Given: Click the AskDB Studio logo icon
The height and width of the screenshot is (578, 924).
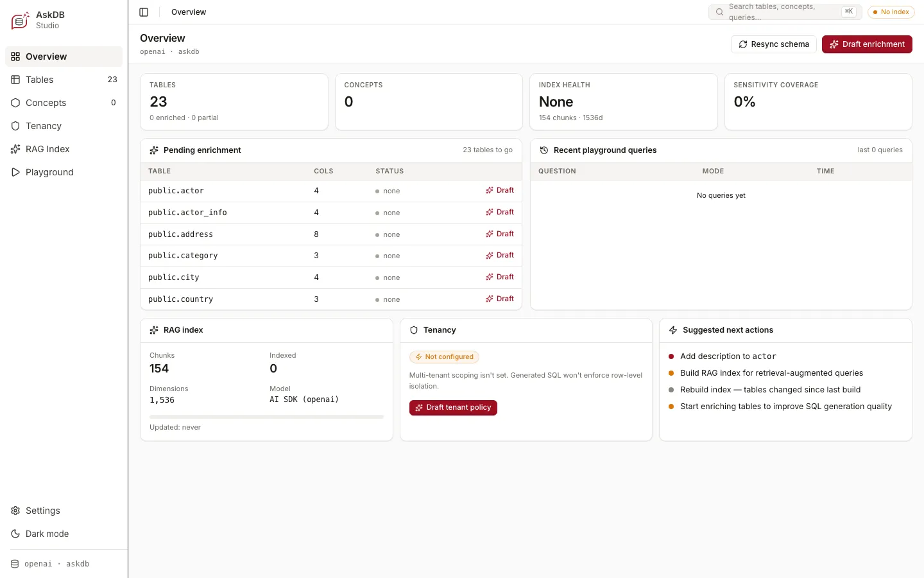Looking at the screenshot, I should pos(20,21).
